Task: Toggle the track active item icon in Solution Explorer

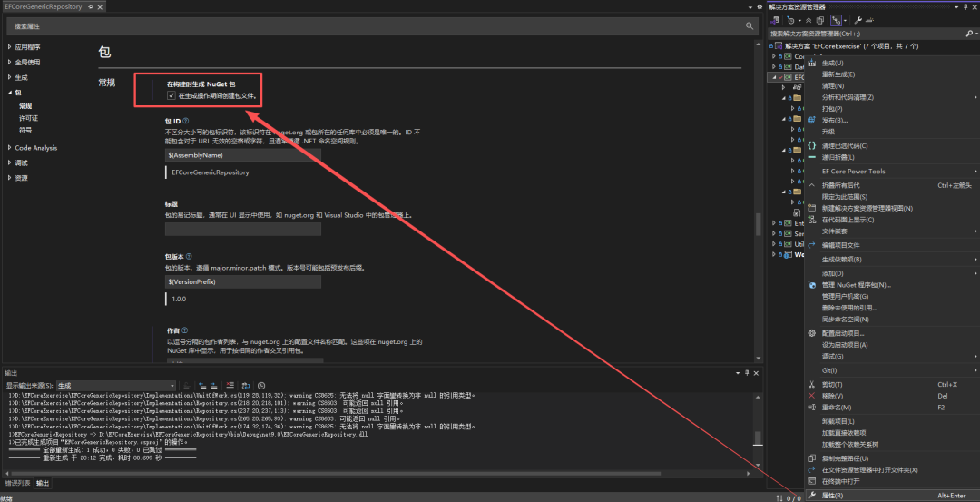Action: [837, 21]
